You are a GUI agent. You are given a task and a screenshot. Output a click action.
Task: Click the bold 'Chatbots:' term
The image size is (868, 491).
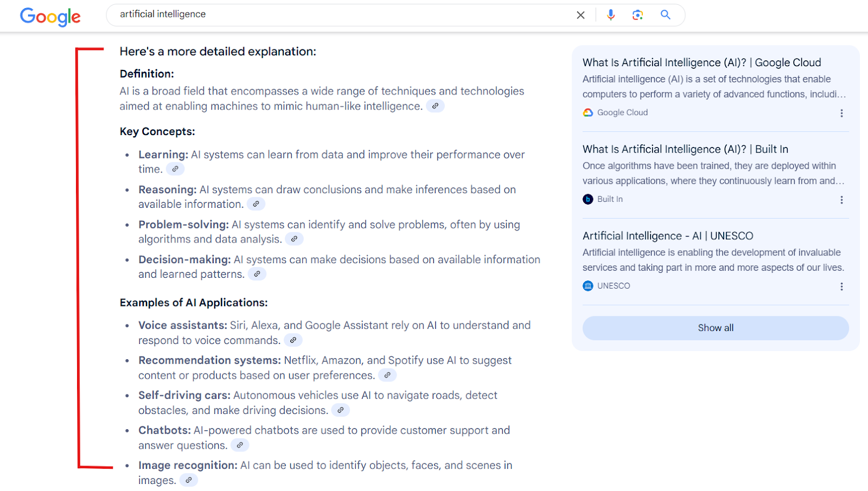pos(164,430)
